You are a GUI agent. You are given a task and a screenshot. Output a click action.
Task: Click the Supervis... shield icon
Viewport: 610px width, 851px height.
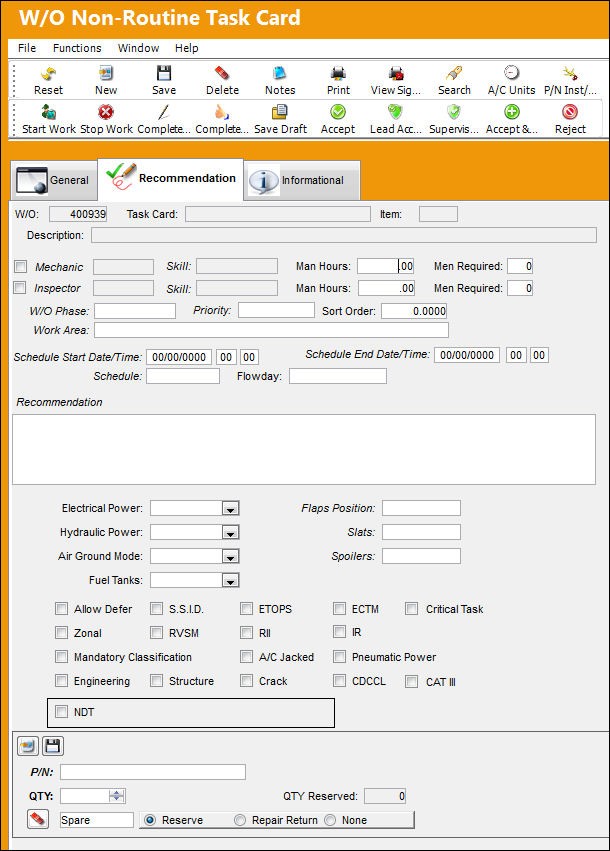[454, 112]
